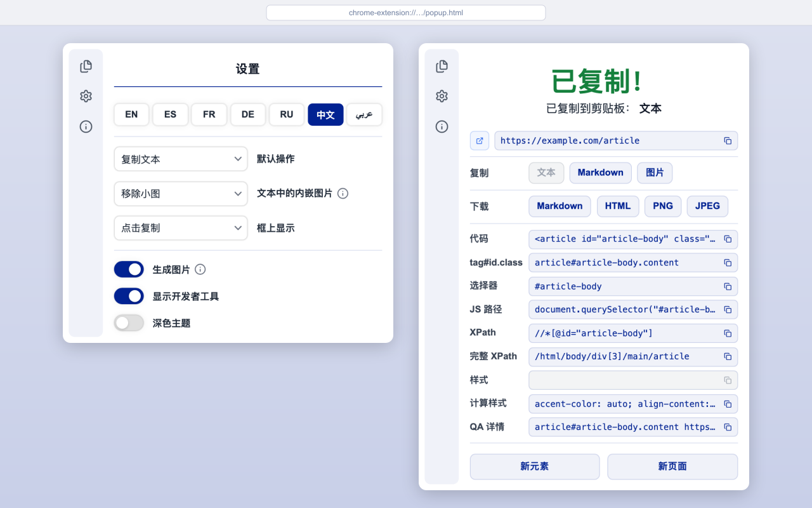Click the document.querySelector JS path field
The width and height of the screenshot is (812, 508).
click(633, 310)
